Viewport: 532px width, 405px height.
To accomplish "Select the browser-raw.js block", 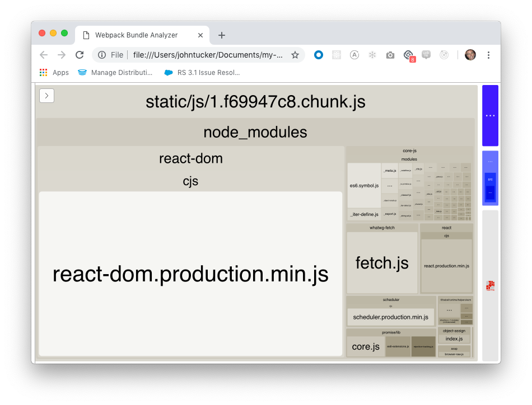I will coord(454,354).
